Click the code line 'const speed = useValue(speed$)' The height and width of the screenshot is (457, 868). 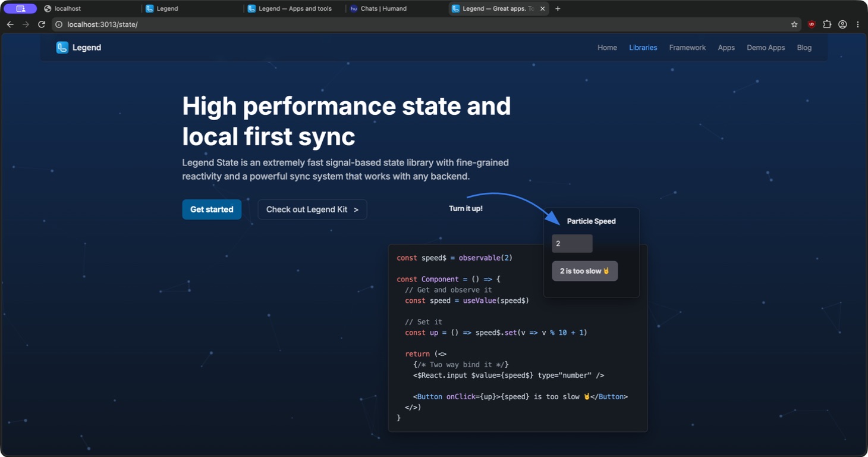coord(467,301)
